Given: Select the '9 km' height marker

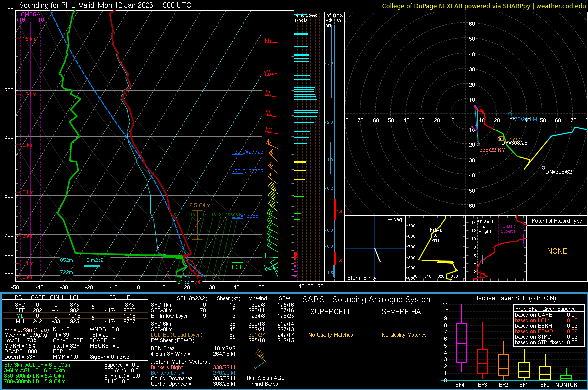Looking at the screenshot, I should pos(28,145).
